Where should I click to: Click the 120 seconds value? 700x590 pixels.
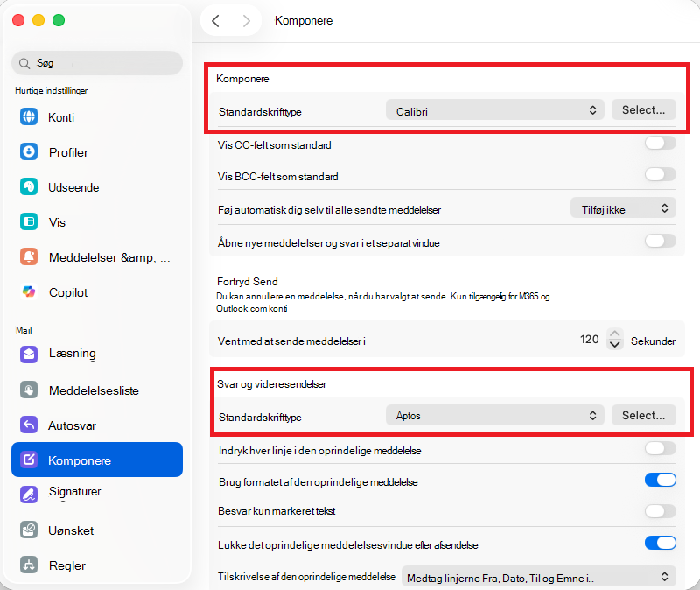(x=589, y=340)
